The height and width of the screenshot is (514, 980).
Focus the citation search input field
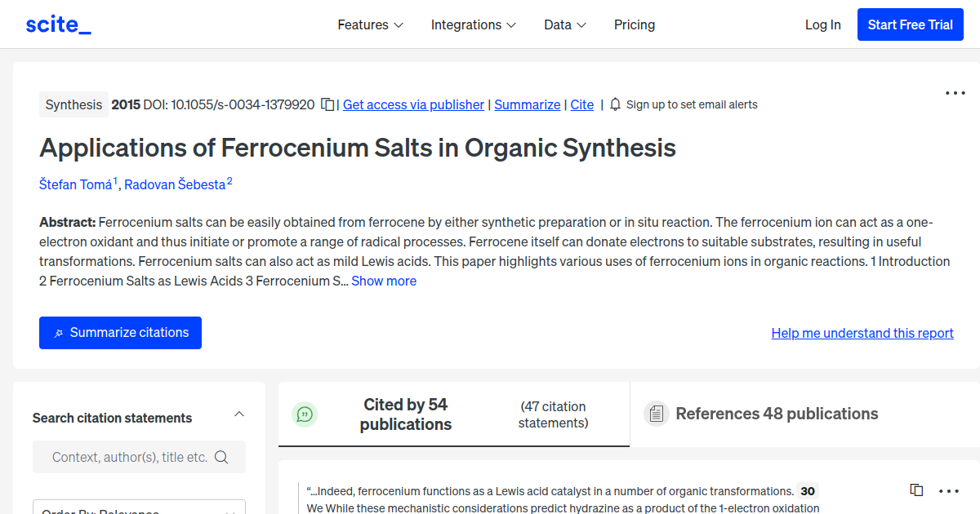pos(129,457)
